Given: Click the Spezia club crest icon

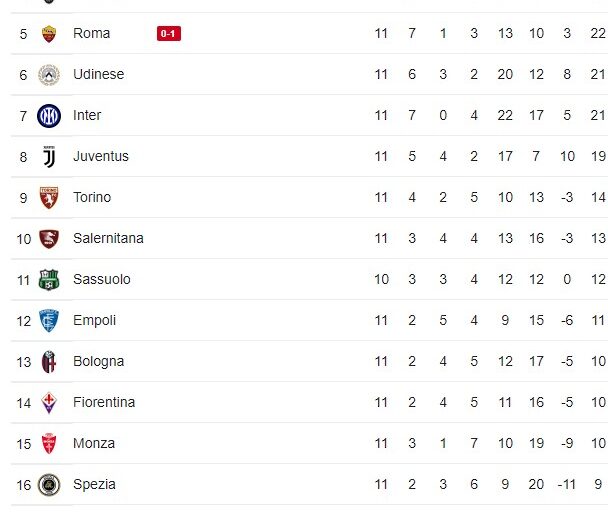Looking at the screenshot, I should (x=49, y=485).
